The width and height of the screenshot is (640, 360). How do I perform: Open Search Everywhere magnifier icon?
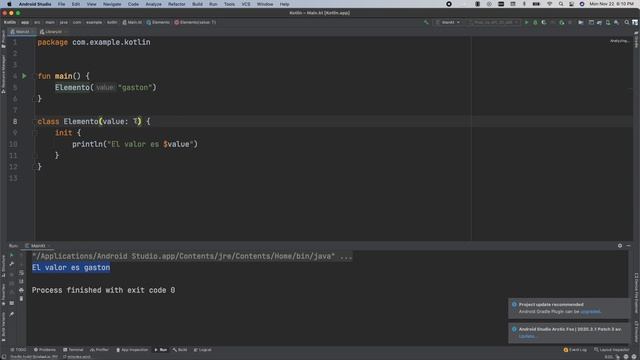(627, 22)
